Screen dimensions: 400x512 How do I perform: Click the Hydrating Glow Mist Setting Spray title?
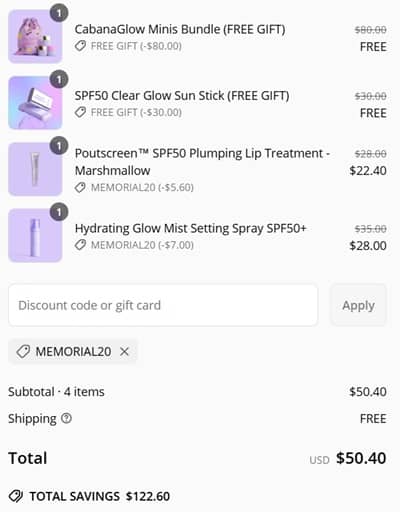pos(190,229)
